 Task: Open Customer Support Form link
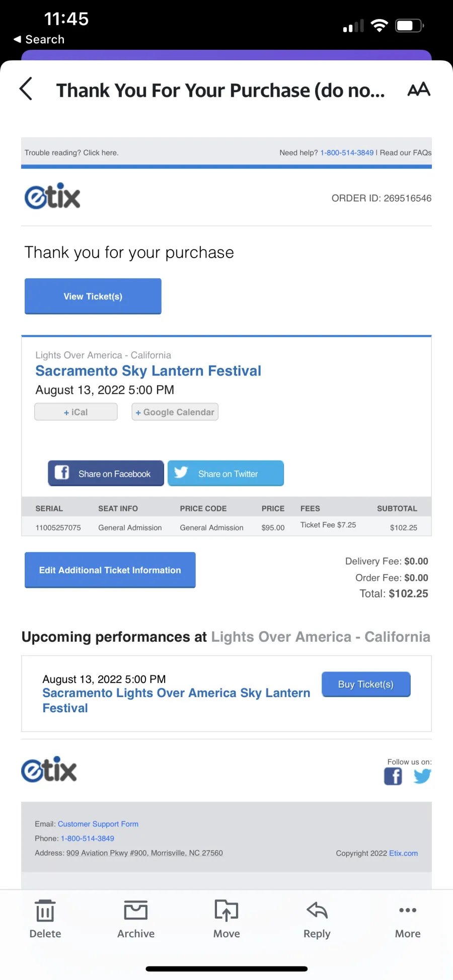pos(98,824)
